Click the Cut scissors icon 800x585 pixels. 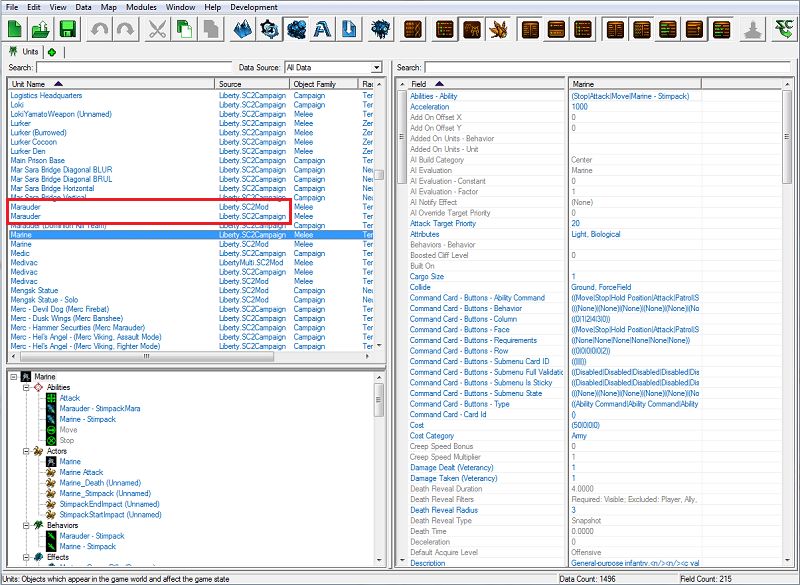(x=158, y=29)
